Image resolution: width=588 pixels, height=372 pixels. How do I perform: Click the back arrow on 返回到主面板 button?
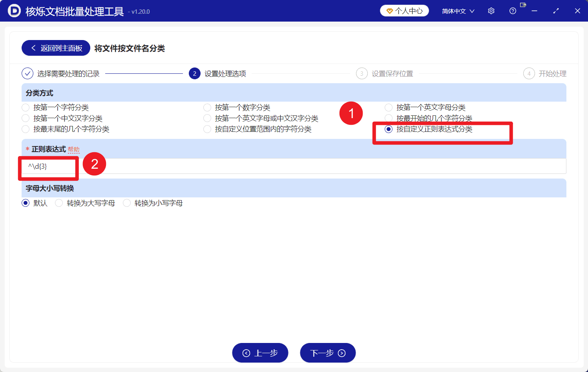33,47
